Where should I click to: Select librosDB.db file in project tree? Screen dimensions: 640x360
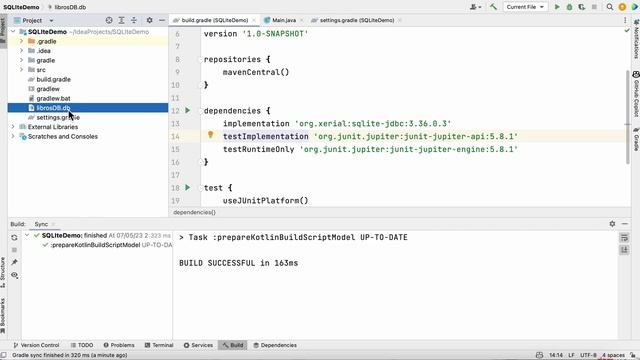pyautogui.click(x=88, y=108)
